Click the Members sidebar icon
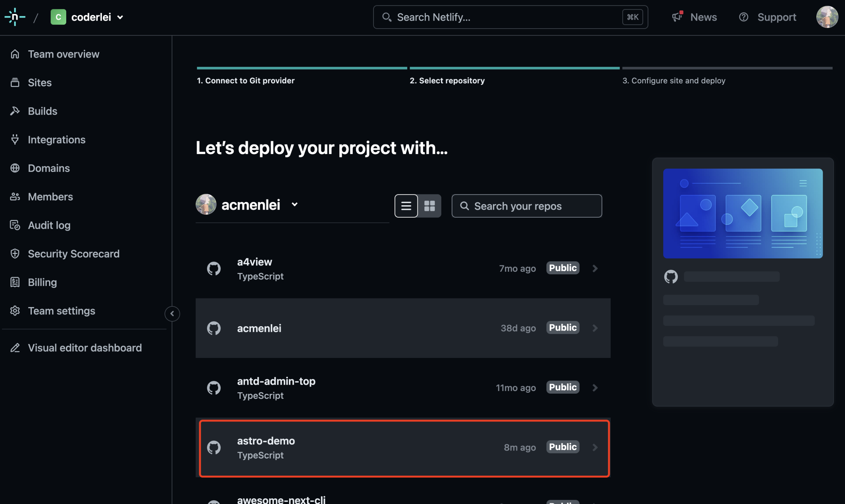Screen dimensions: 845x504 click(x=16, y=197)
